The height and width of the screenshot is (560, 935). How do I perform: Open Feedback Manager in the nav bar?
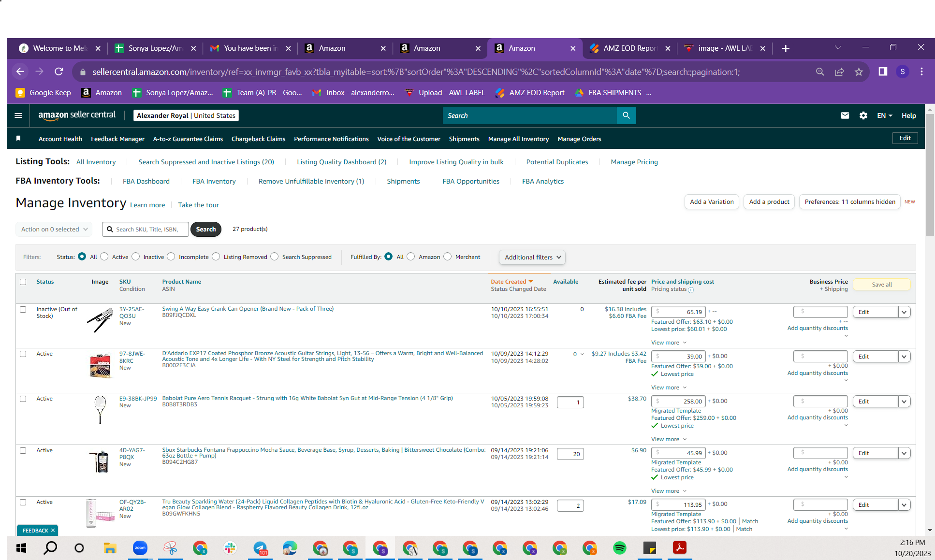pyautogui.click(x=117, y=139)
